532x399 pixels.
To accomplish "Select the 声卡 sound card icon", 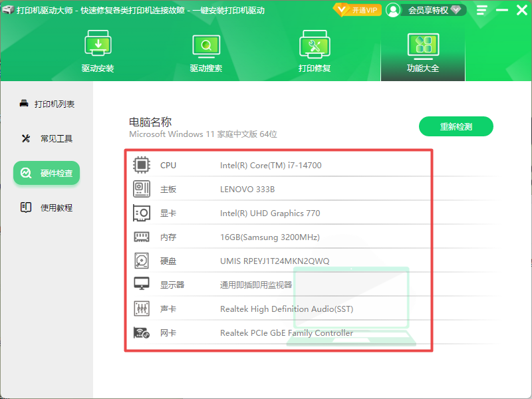I will click(x=140, y=309).
